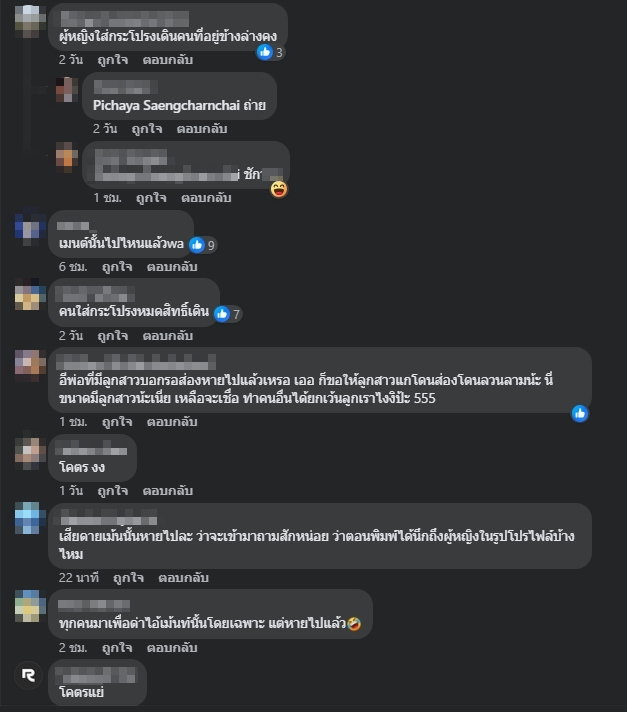Click the orange avatar of the 1 ชม. reply
The width and height of the screenshot is (627, 712).
(x=66, y=157)
